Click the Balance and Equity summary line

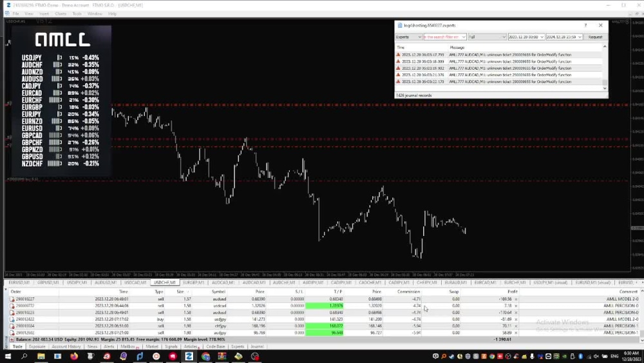[120, 340]
